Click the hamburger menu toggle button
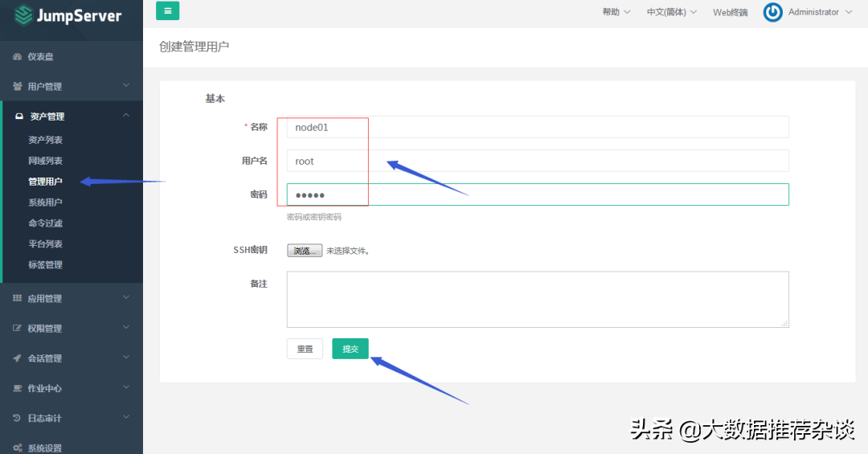This screenshot has height=454, width=868. tap(167, 11)
